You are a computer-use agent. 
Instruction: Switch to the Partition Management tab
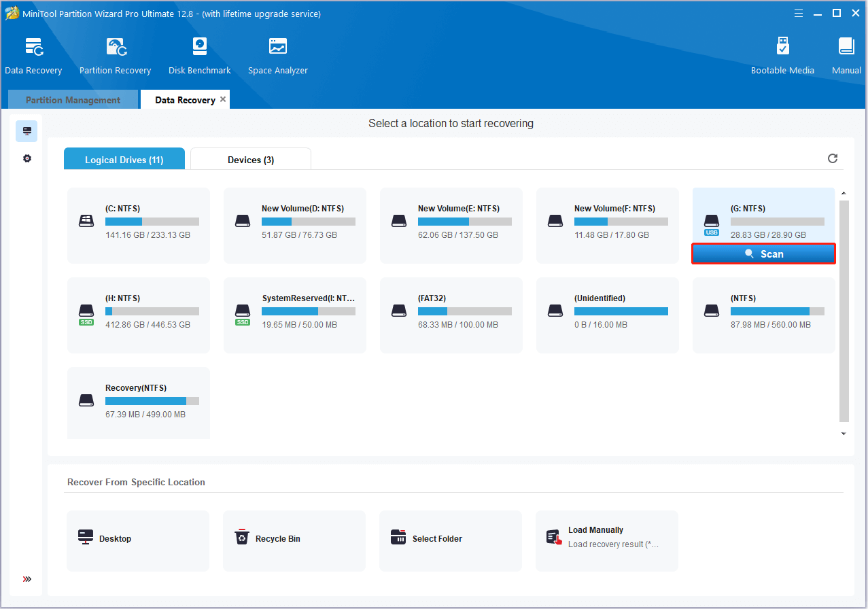click(73, 100)
